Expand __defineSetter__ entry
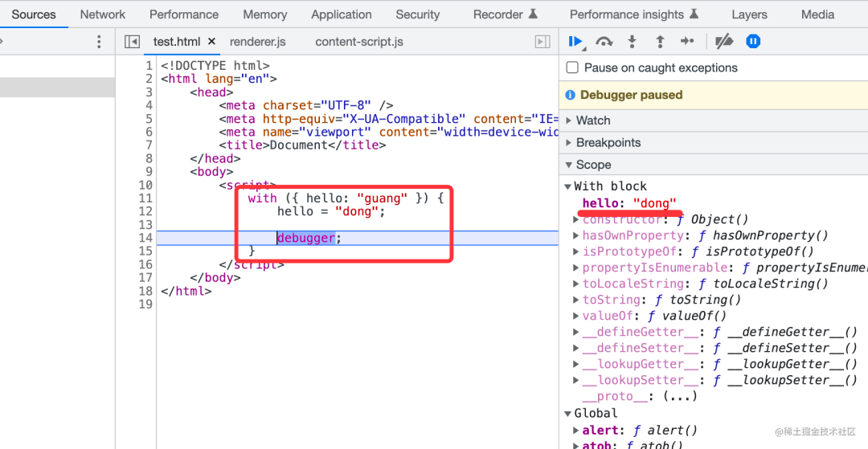The image size is (868, 449). click(576, 348)
